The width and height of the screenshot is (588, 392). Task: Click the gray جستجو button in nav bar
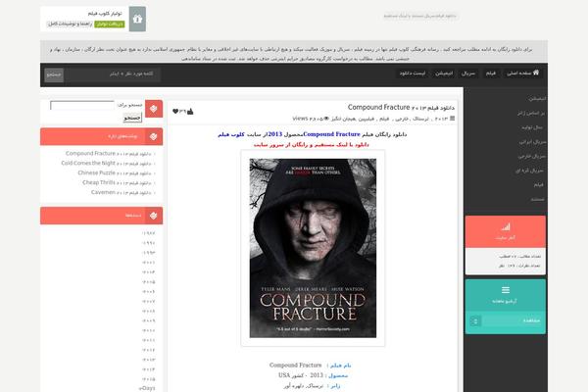pyautogui.click(x=54, y=74)
